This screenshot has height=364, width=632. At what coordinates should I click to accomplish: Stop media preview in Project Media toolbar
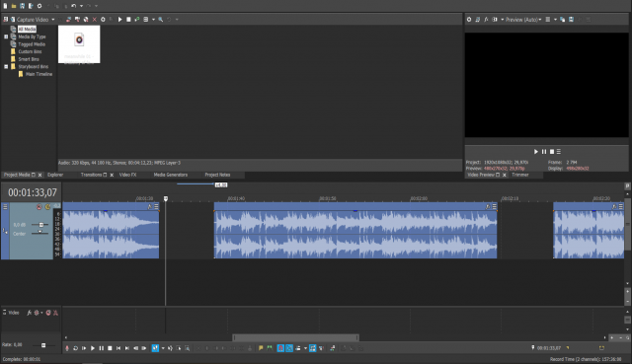(x=128, y=20)
